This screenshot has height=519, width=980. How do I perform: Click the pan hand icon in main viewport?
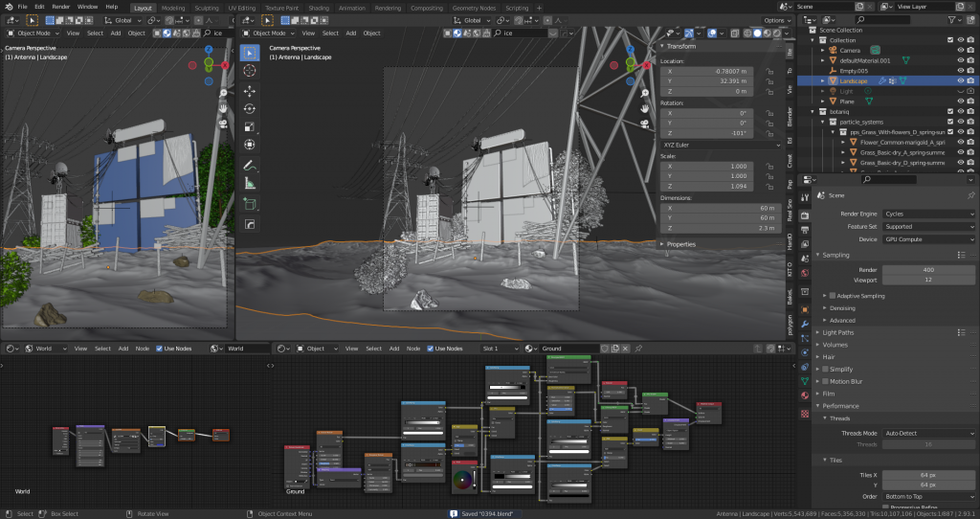click(644, 108)
